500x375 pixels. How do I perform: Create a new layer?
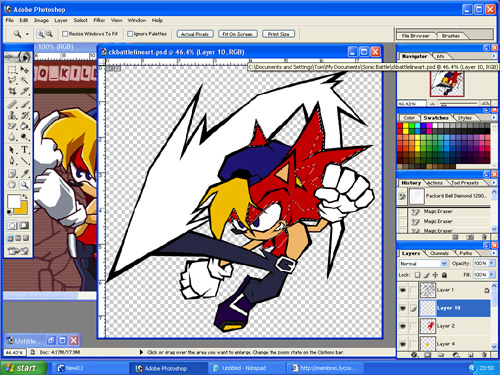470,355
